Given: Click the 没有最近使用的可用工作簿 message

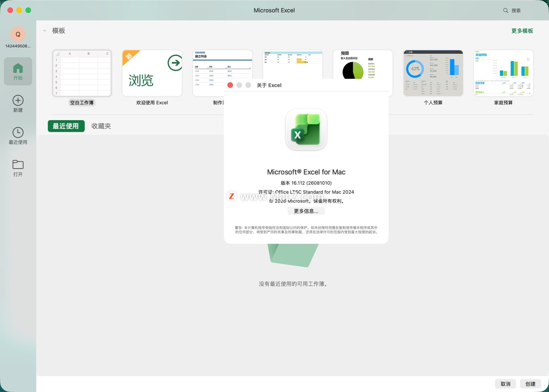Looking at the screenshot, I should tap(293, 284).
